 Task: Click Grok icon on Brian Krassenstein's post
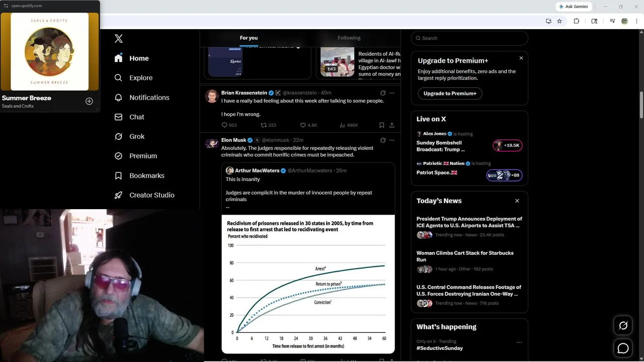(383, 93)
